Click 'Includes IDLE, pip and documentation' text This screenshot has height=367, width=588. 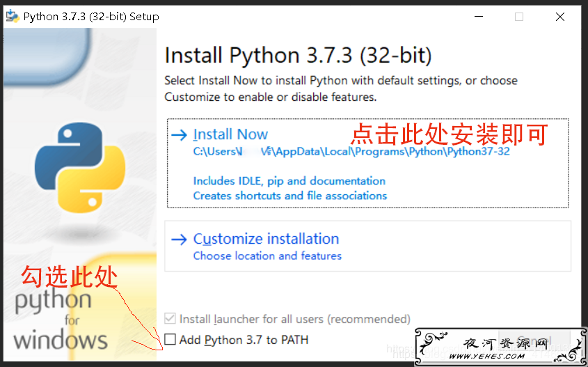pos(289,181)
